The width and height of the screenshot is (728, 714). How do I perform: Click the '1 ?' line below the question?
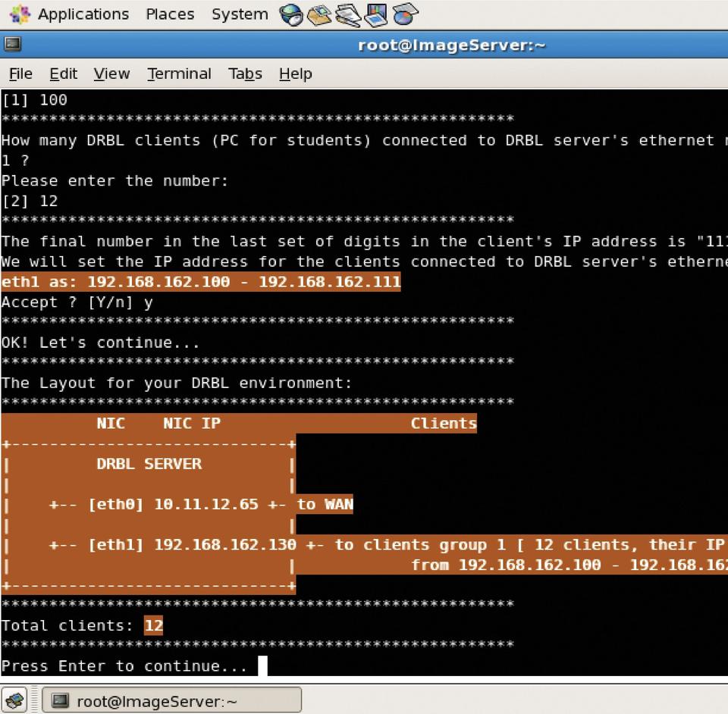(x=15, y=161)
